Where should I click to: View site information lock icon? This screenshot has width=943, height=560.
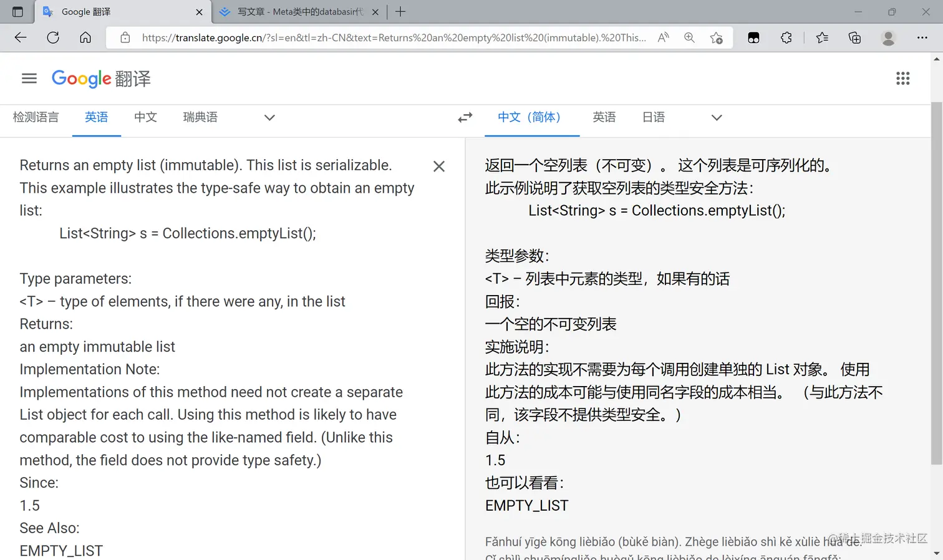point(125,37)
